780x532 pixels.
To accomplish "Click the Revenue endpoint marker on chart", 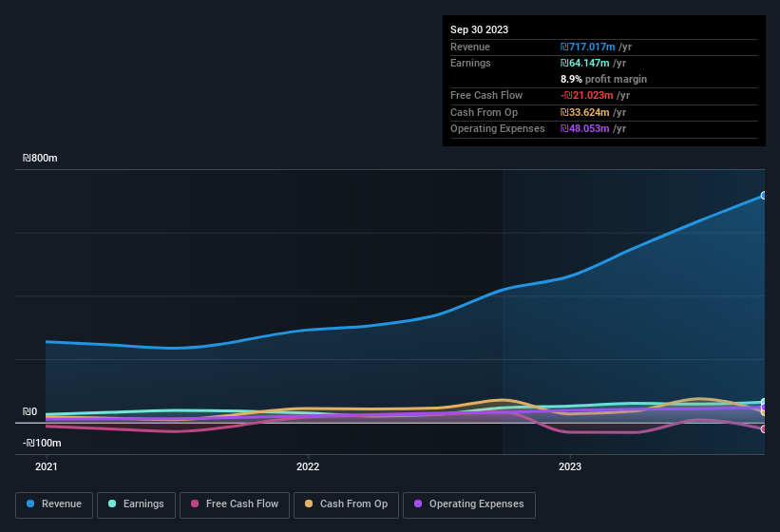I will 763,196.
